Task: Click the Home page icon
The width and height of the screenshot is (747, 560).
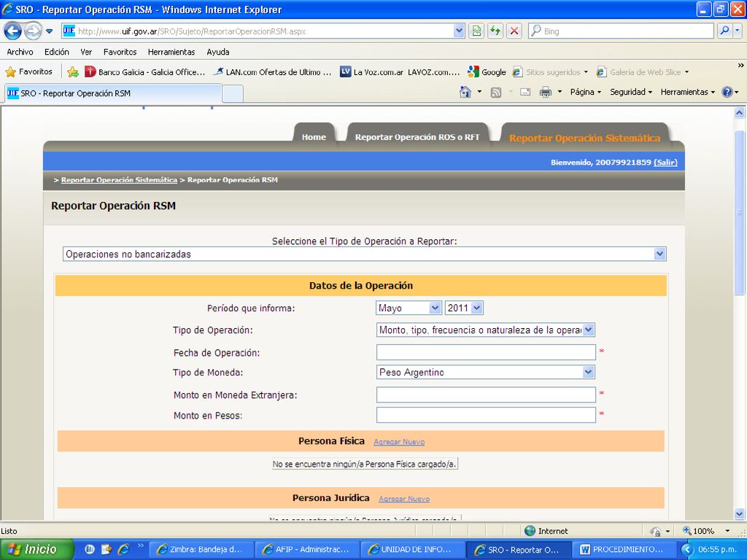Action: 465,92
